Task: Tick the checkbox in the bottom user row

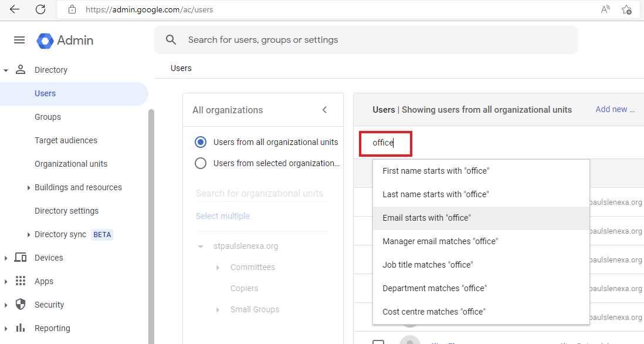Action: point(378,342)
